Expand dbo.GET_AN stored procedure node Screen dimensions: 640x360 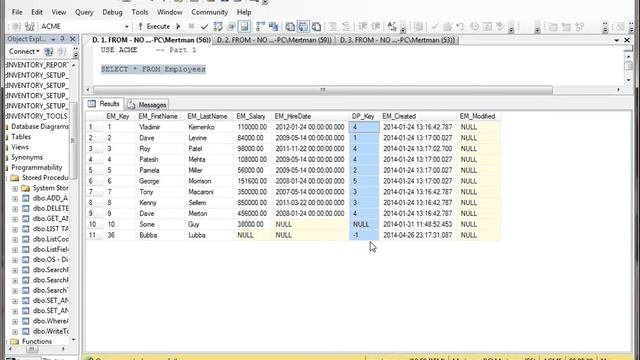[x=15, y=219]
